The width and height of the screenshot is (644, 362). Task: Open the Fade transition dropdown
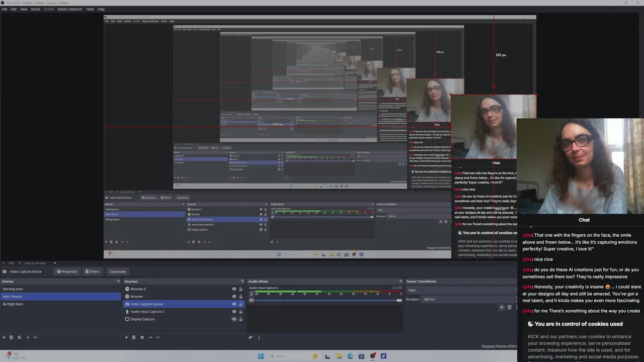click(x=461, y=290)
